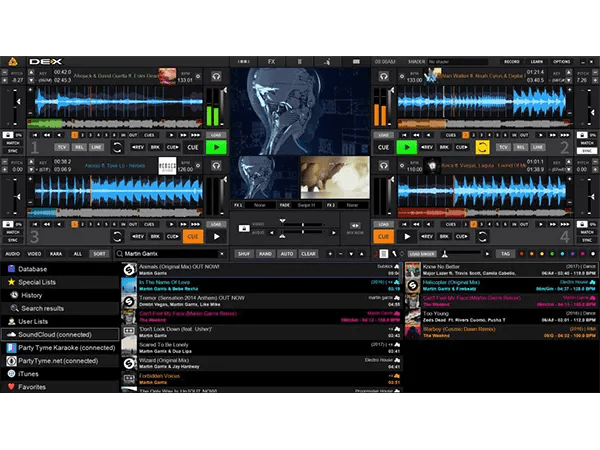
Task: Click the key lock icon on deck 3
Action: click(8, 224)
